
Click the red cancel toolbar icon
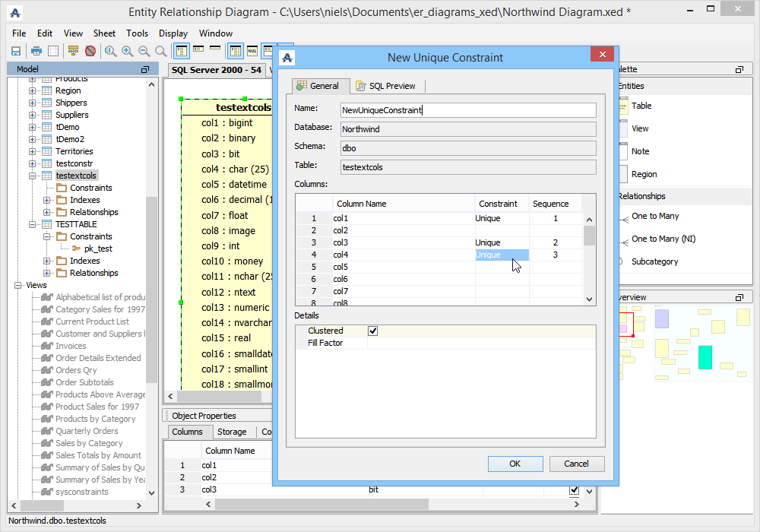pos(90,51)
